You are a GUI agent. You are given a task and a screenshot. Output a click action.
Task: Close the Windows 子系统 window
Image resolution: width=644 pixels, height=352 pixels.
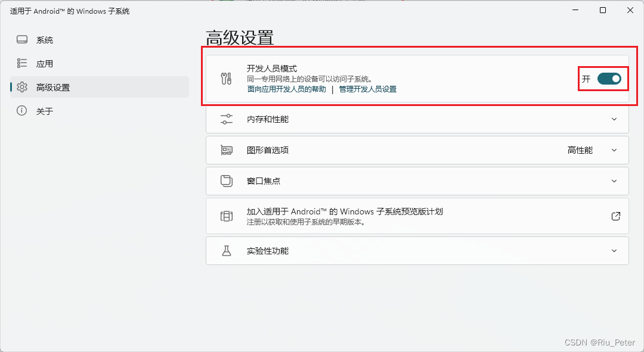coord(630,10)
